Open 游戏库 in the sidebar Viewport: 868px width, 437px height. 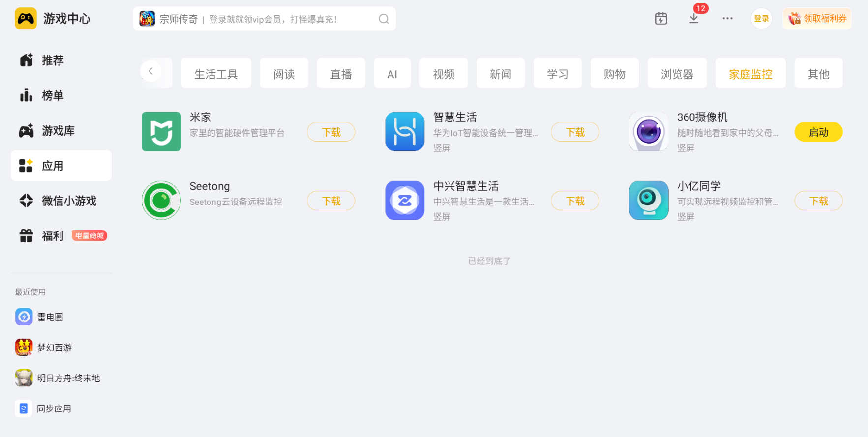pos(61,131)
